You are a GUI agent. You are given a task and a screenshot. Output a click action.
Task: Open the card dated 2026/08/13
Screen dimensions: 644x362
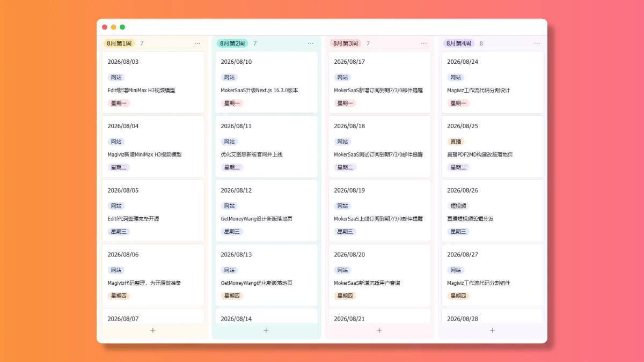266,275
